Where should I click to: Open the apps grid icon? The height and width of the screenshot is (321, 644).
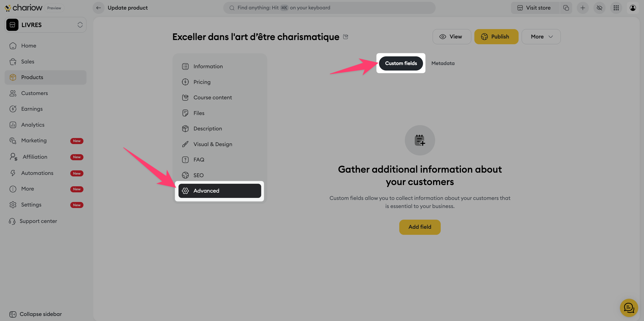click(616, 8)
